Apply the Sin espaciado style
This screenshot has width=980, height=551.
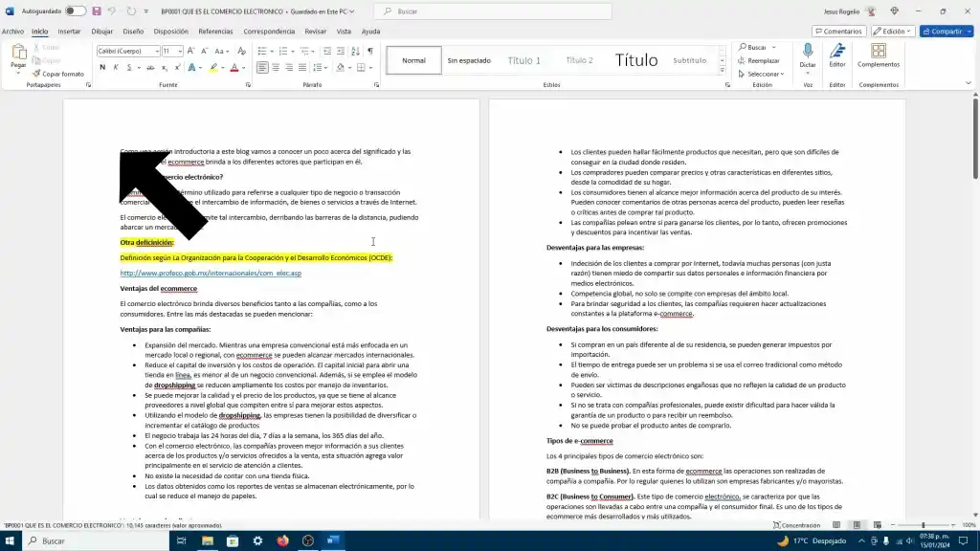point(469,60)
